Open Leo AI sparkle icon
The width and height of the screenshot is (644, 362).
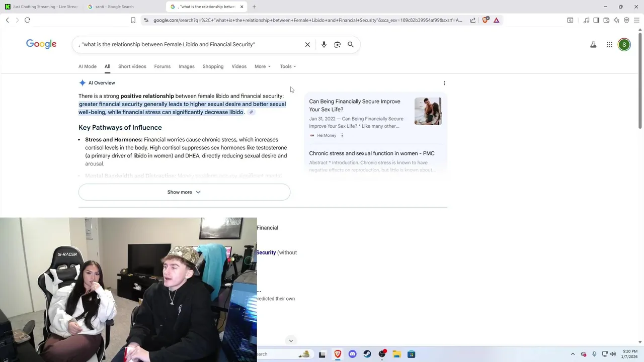click(616, 20)
